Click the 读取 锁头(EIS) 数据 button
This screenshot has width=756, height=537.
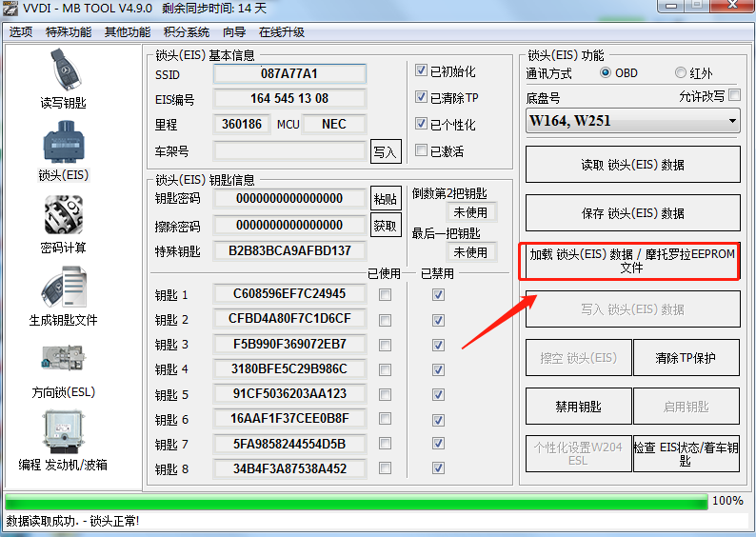coord(633,165)
